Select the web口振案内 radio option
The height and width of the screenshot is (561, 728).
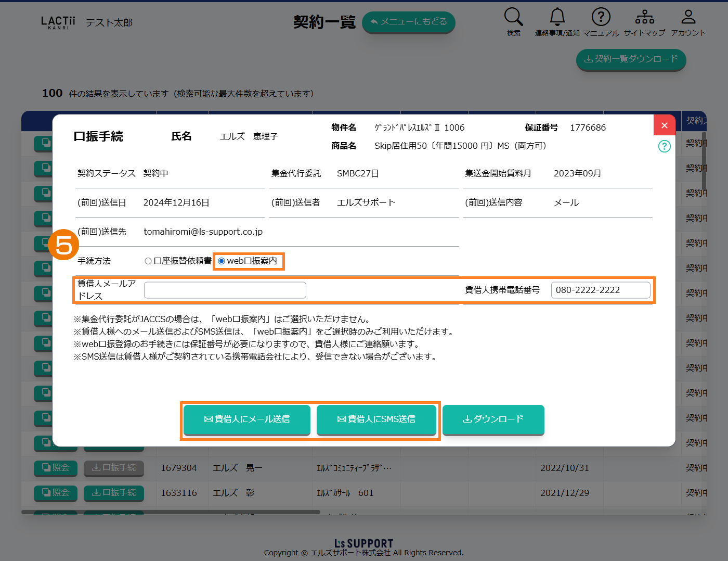tap(222, 261)
